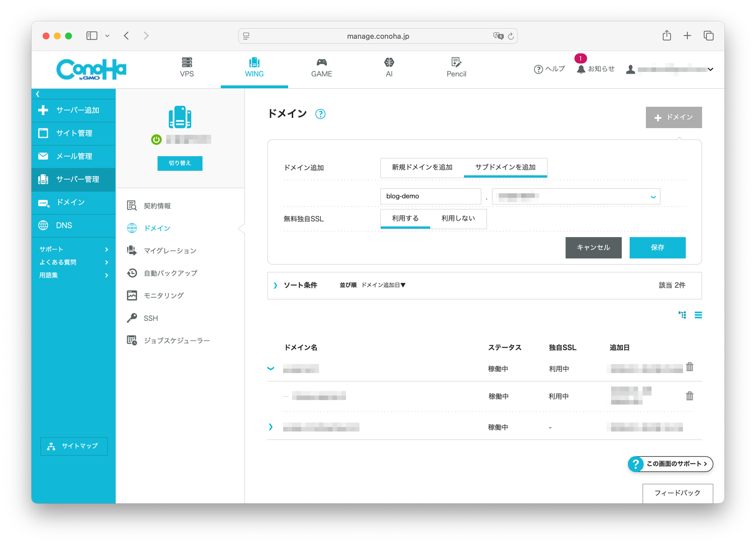Open the notifications bell icon
The image size is (756, 545).
point(581,69)
